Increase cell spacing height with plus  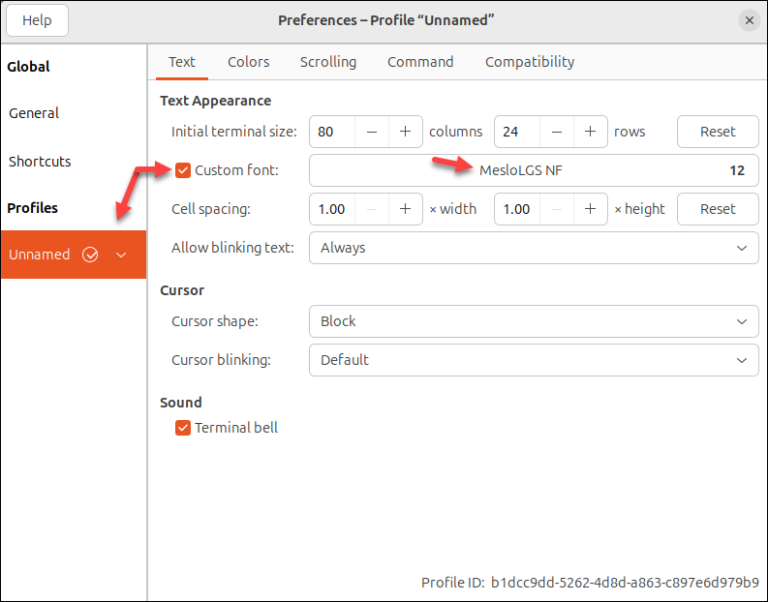click(x=590, y=209)
